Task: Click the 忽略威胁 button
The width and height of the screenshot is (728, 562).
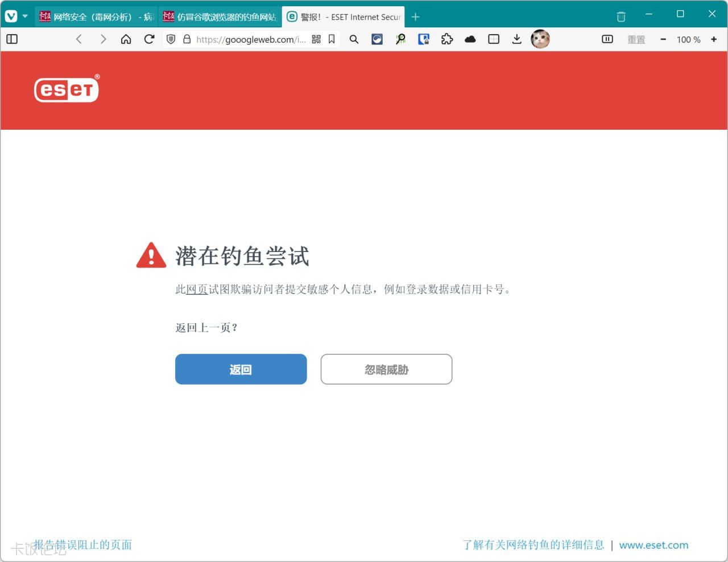Action: click(387, 369)
